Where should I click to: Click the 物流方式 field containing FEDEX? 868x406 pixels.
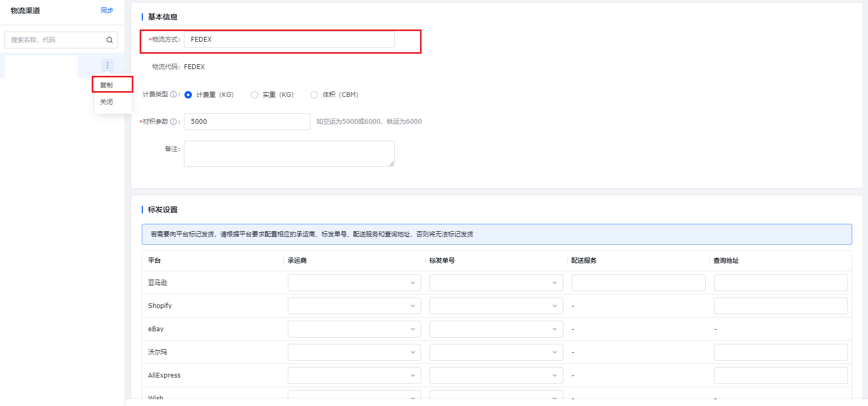point(289,39)
